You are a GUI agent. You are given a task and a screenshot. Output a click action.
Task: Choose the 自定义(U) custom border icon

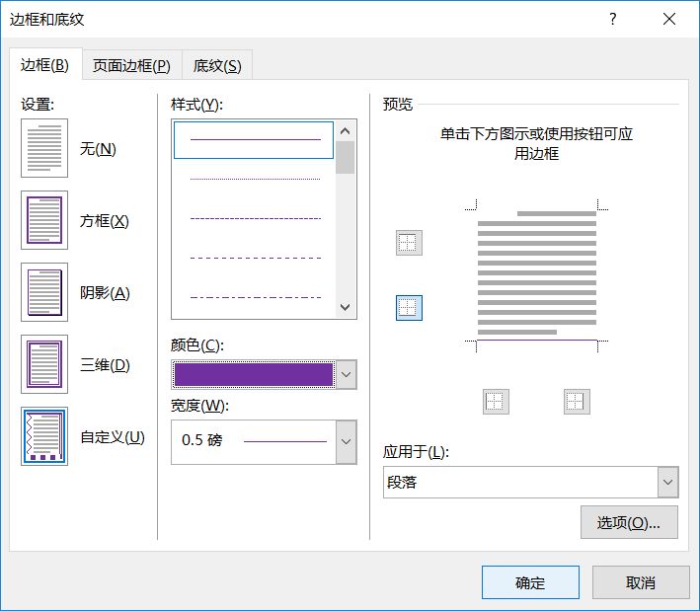[x=44, y=436]
